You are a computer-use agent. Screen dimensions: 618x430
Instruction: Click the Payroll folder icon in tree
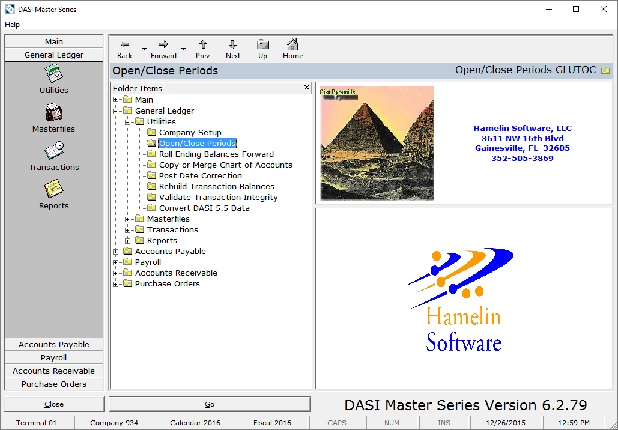pos(127,262)
